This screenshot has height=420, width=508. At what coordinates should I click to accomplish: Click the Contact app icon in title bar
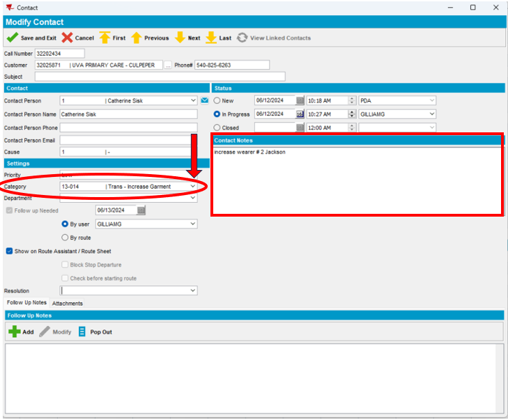click(x=10, y=7)
